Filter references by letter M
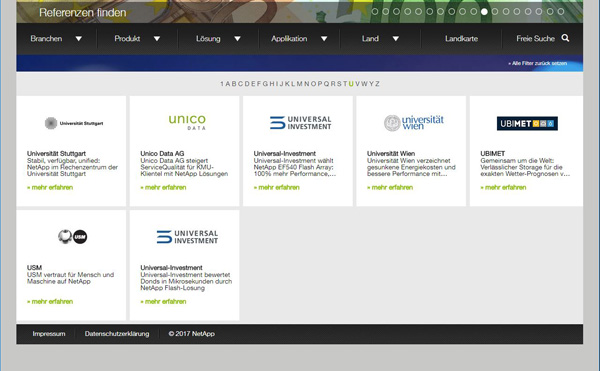The image size is (600, 371). pos(299,84)
